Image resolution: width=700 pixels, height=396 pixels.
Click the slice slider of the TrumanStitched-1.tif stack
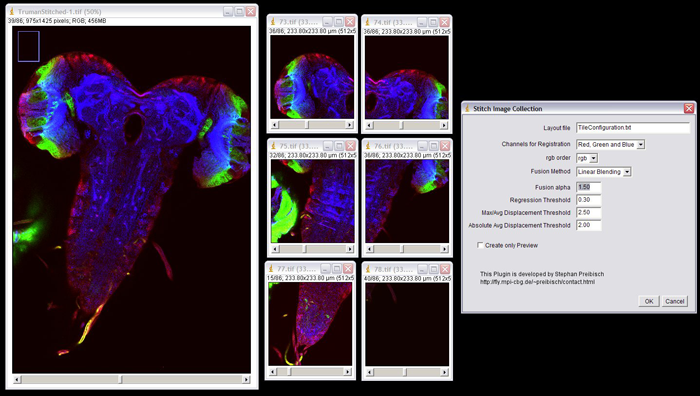131,379
